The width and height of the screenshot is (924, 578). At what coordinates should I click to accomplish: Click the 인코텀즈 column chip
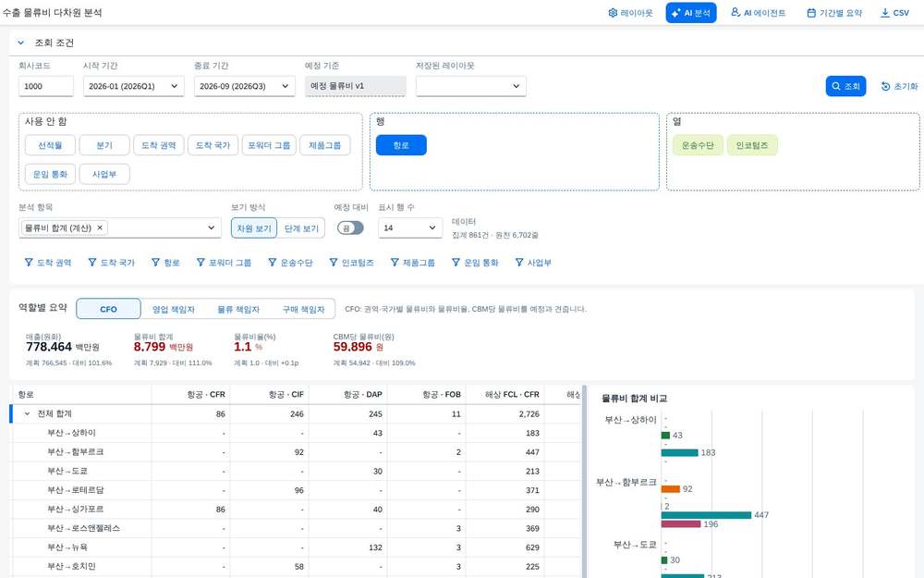click(x=752, y=145)
